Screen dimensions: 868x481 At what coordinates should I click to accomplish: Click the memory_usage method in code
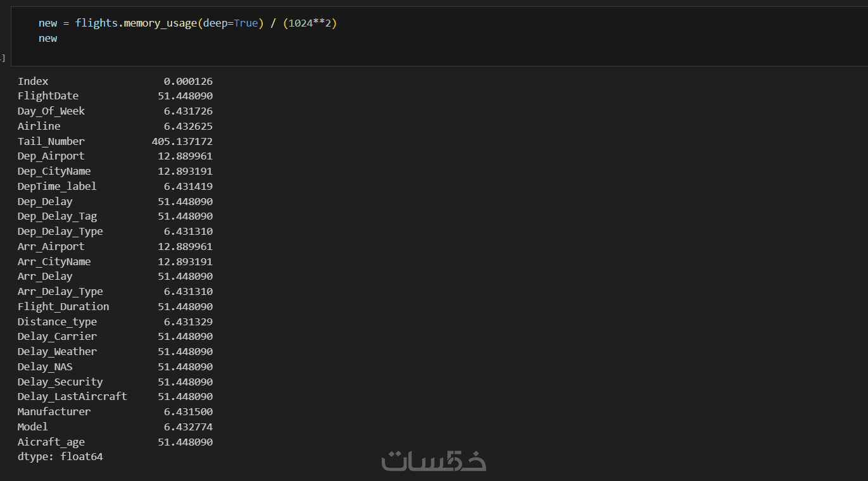point(160,23)
